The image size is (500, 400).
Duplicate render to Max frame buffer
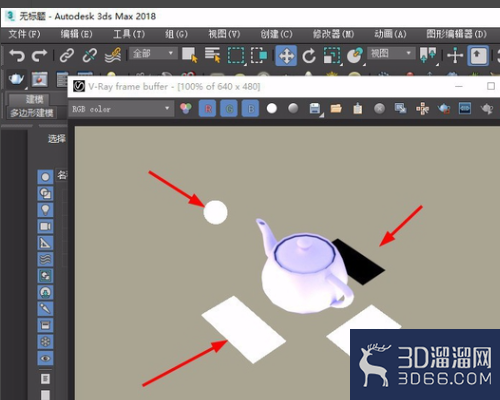click(x=400, y=108)
